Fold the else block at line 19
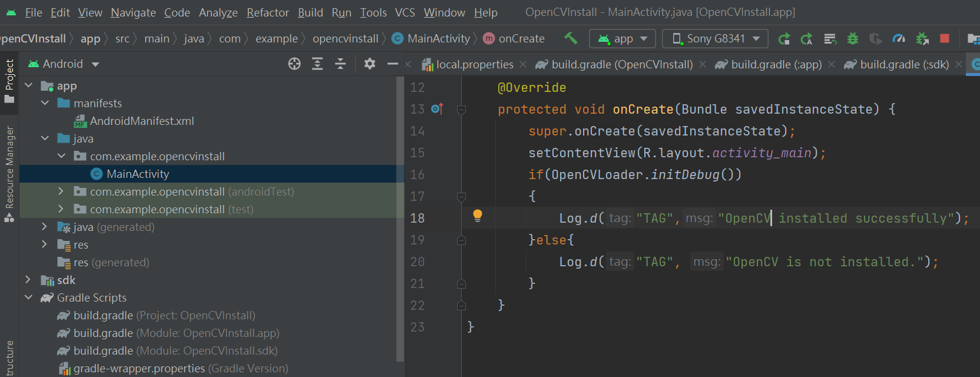 click(x=462, y=240)
